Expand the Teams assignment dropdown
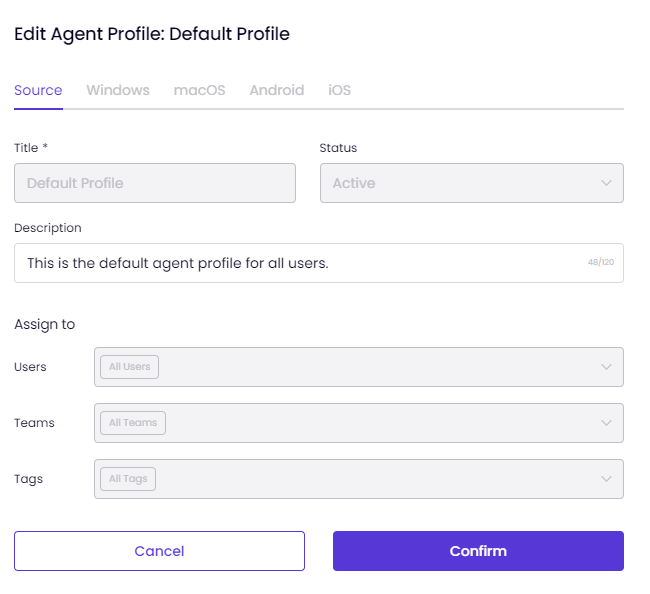Screen dimensions: 650x594 tap(359, 423)
